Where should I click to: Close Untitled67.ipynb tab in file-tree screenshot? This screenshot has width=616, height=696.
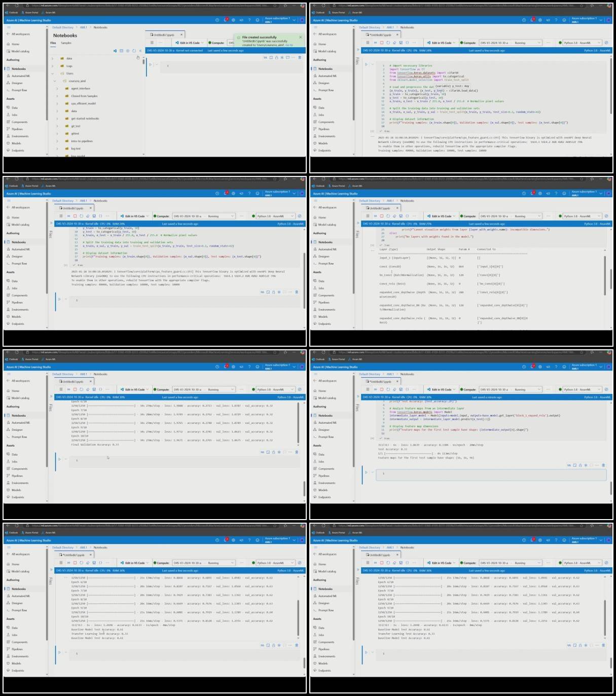(x=182, y=35)
